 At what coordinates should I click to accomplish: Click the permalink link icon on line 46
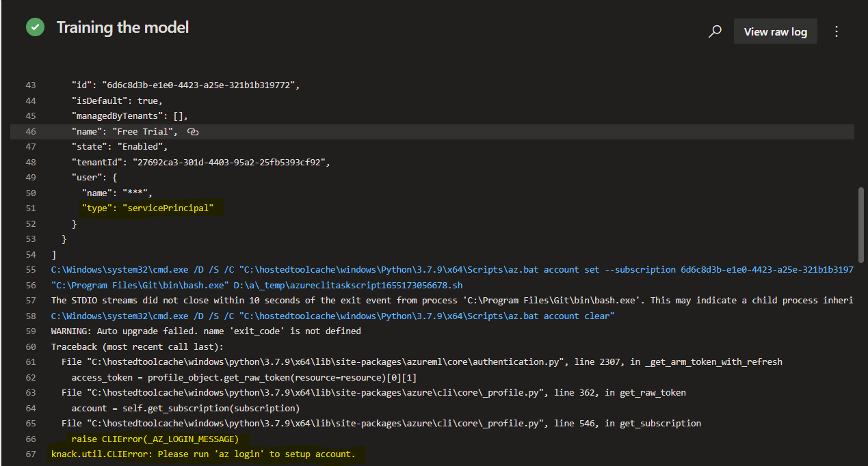(192, 131)
